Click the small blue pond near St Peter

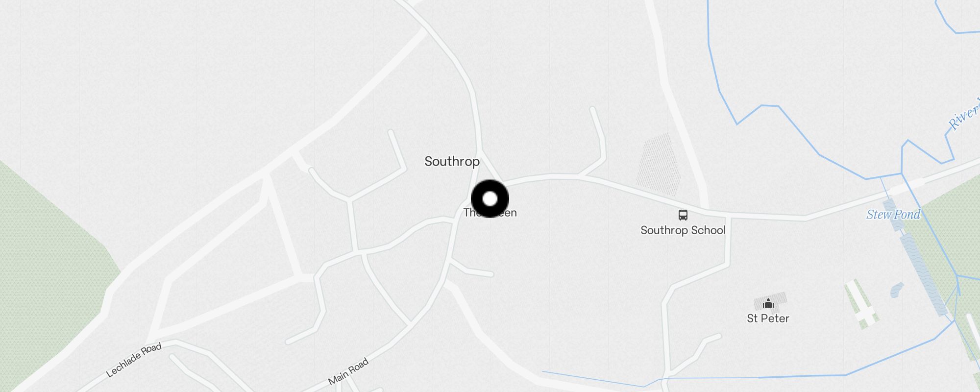coord(897,290)
